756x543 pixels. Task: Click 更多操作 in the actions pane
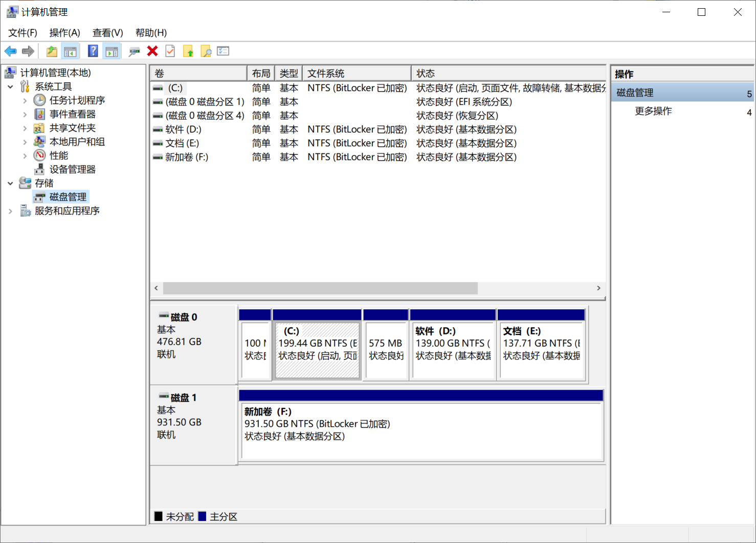(x=653, y=111)
